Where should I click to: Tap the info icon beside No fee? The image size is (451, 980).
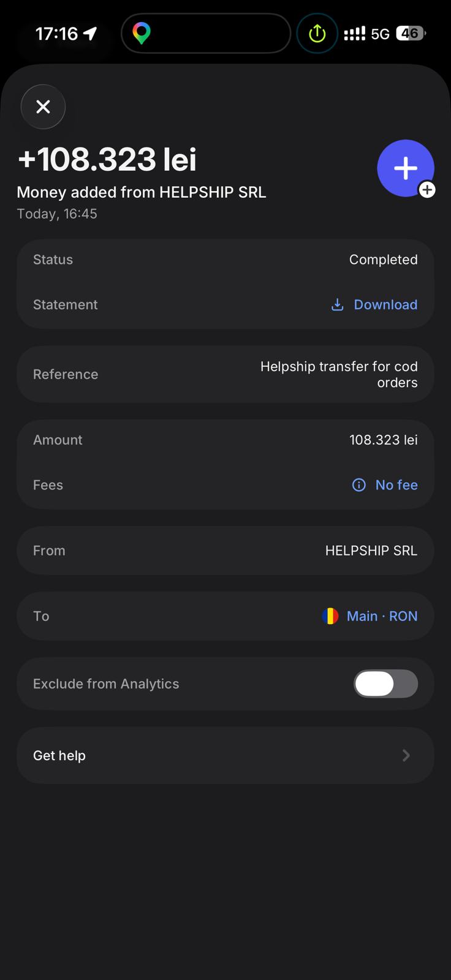(358, 484)
